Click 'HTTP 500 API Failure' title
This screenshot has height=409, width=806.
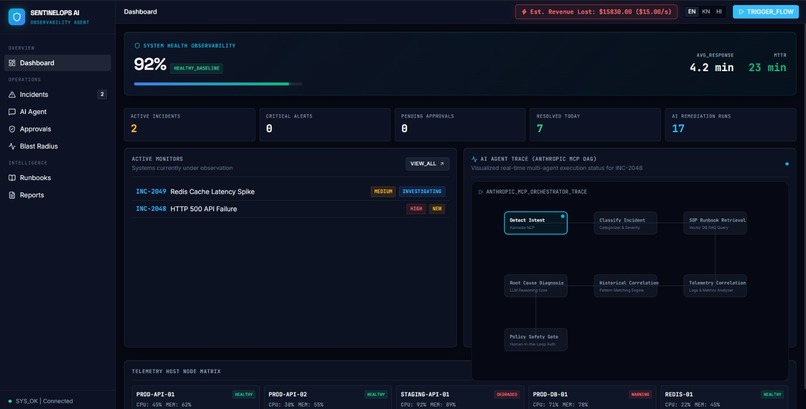[x=204, y=209]
